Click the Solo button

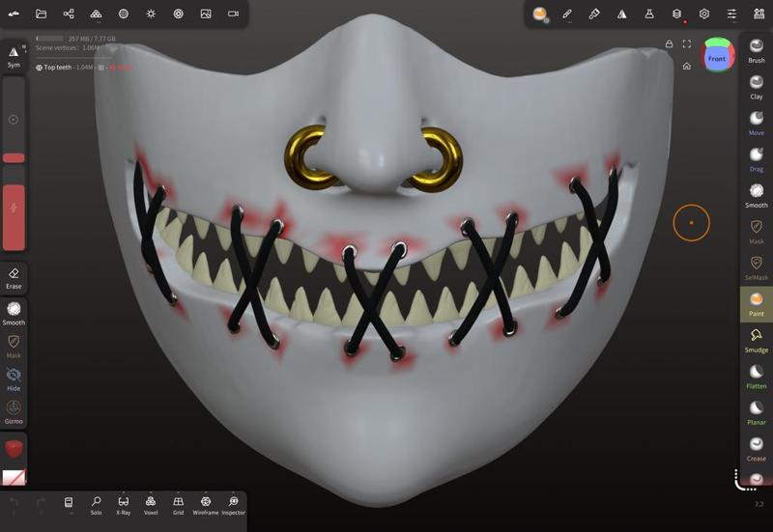point(96,505)
